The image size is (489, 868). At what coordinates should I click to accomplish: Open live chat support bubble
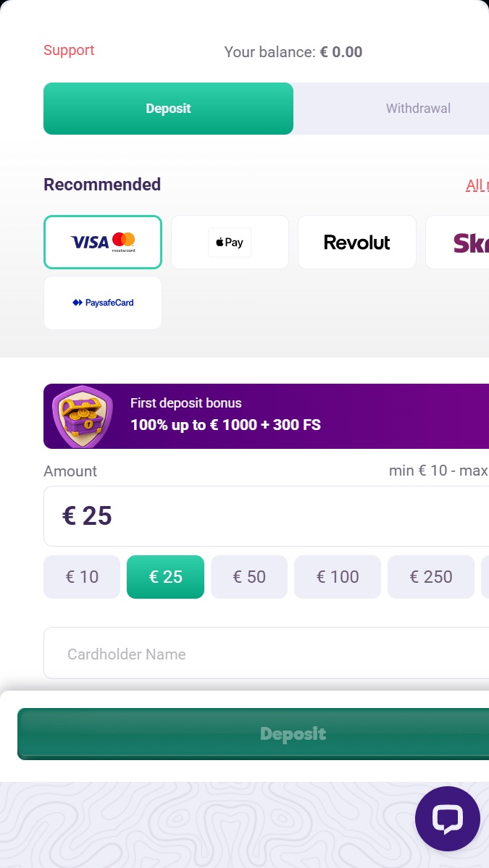[x=447, y=819]
